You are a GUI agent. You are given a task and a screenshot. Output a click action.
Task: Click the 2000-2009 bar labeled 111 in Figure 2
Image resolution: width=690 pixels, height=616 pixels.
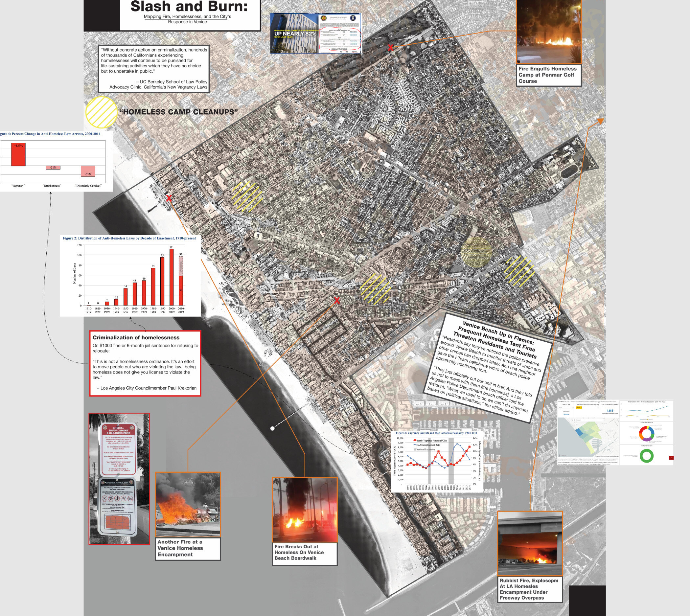click(x=172, y=277)
